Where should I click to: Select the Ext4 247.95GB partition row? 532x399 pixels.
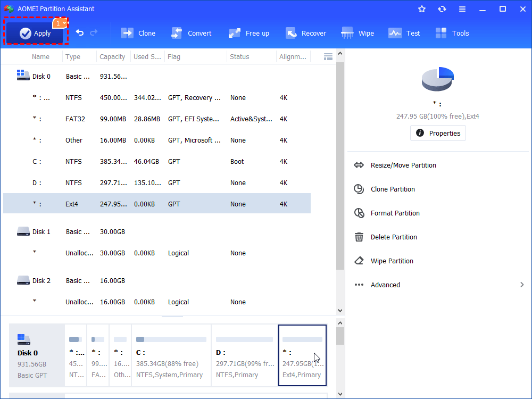(157, 204)
